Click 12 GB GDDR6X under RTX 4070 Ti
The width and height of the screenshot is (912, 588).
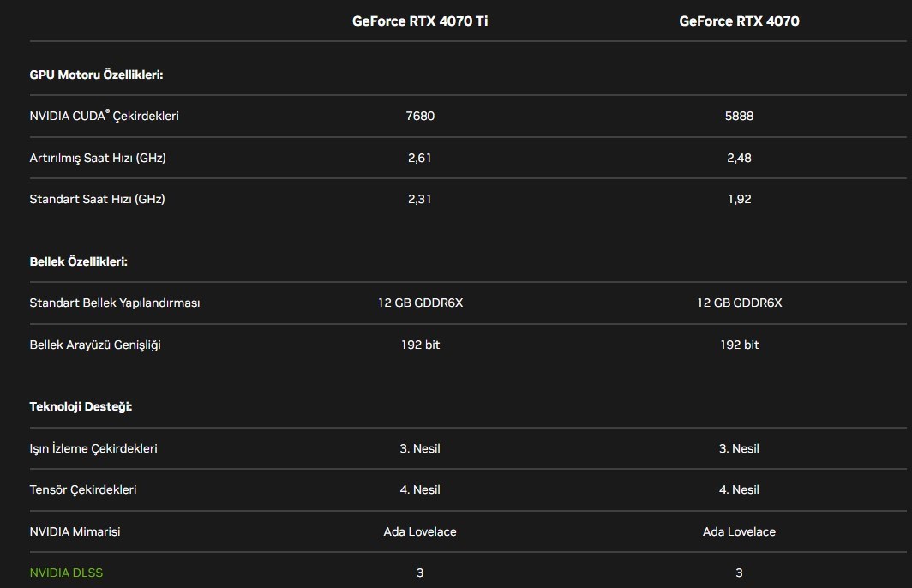(x=420, y=303)
